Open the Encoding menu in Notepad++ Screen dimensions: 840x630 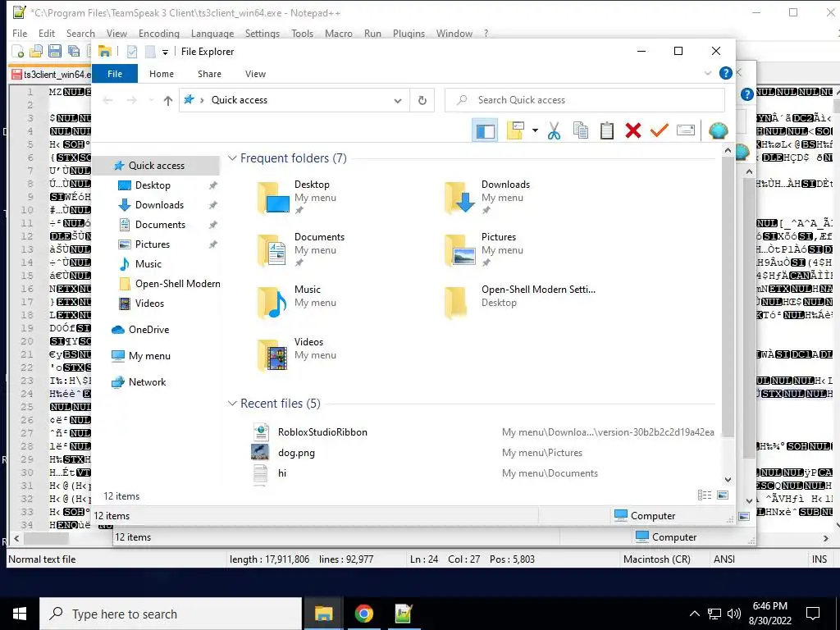[x=158, y=33]
